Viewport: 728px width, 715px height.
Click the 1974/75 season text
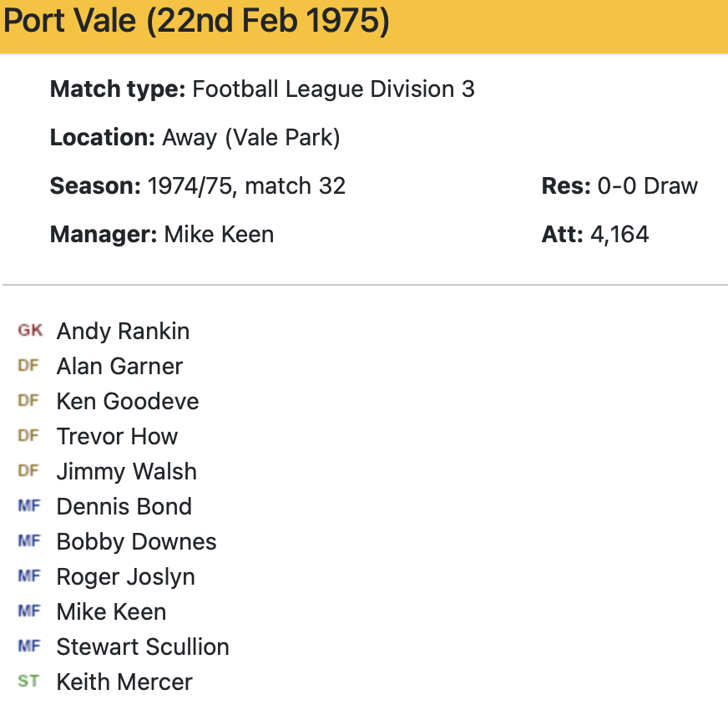184,186
